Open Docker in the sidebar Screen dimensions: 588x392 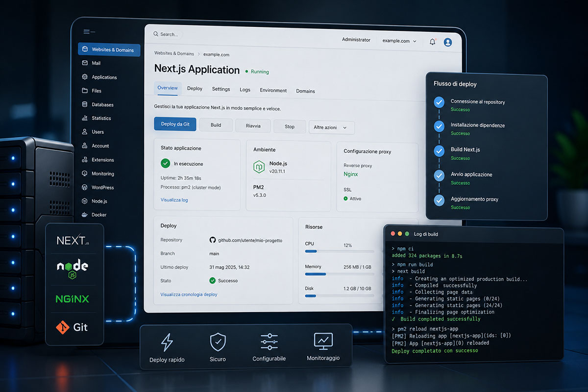(94, 215)
